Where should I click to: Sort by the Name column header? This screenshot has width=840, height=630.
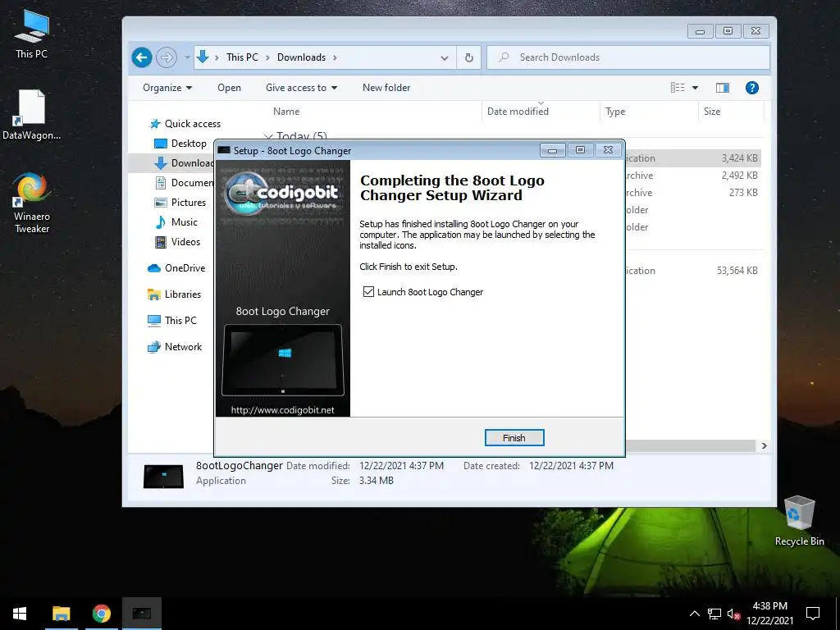(x=286, y=112)
